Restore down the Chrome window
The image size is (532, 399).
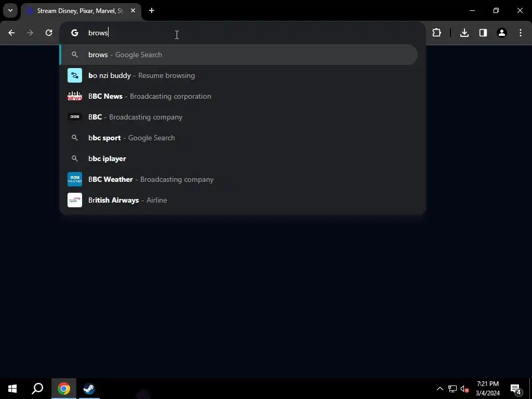pos(496,10)
